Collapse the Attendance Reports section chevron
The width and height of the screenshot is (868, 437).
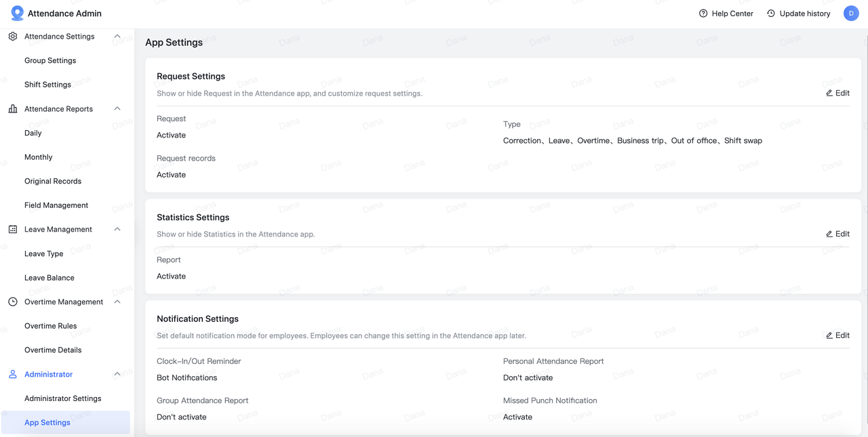117,109
